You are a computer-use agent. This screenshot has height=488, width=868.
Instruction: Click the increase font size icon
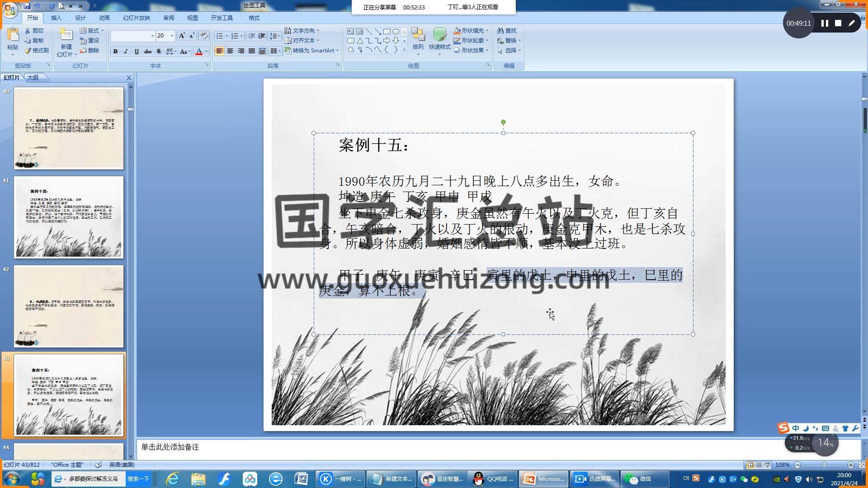(181, 35)
